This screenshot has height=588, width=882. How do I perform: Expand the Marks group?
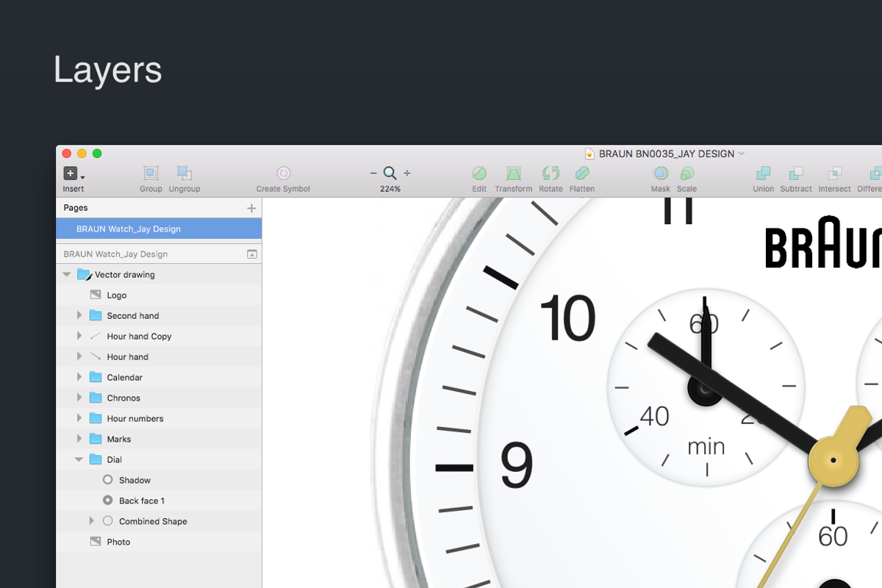[x=79, y=439]
